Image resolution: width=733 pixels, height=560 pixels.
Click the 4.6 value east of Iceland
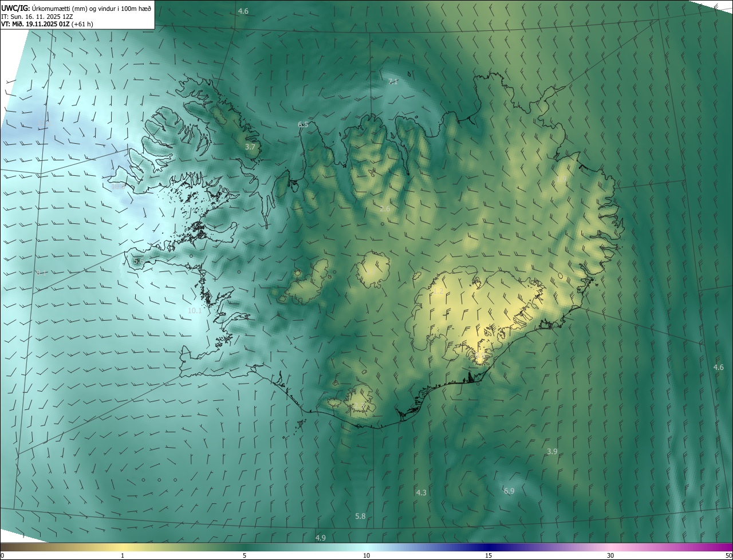coord(719,367)
